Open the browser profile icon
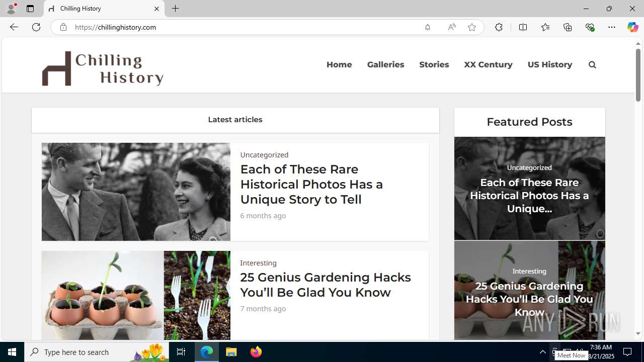Viewport: 644px width, 362px height. 11,9
